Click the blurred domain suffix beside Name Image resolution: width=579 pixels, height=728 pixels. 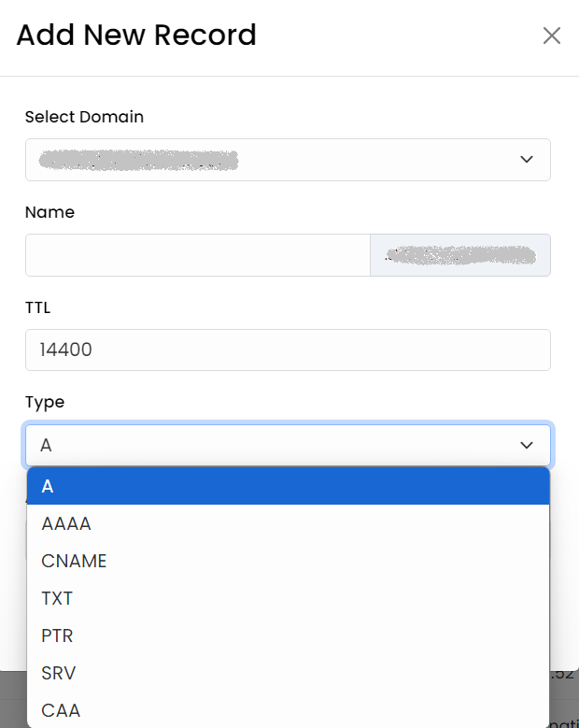pos(460,255)
